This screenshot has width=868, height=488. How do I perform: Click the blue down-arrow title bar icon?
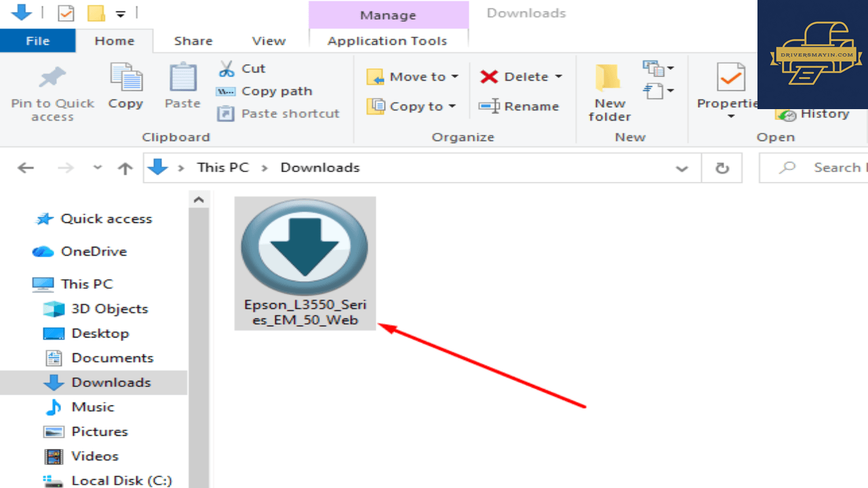pyautogui.click(x=22, y=12)
